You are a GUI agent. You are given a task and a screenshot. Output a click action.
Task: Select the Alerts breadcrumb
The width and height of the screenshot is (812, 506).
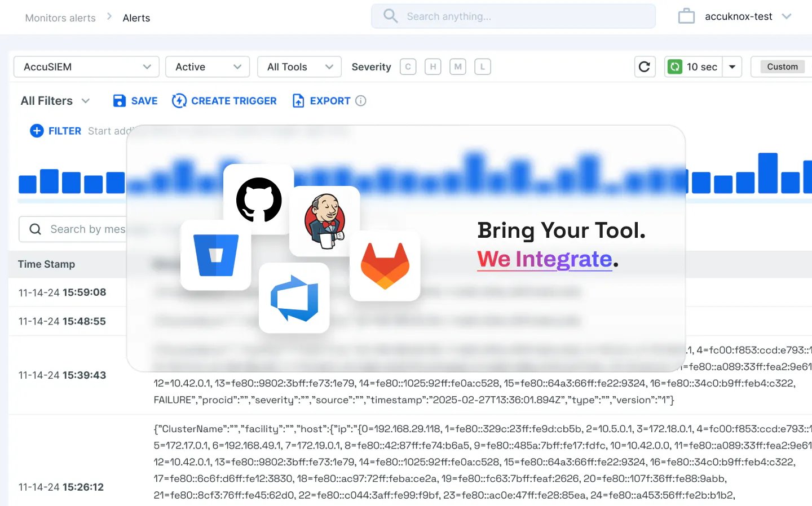click(136, 18)
